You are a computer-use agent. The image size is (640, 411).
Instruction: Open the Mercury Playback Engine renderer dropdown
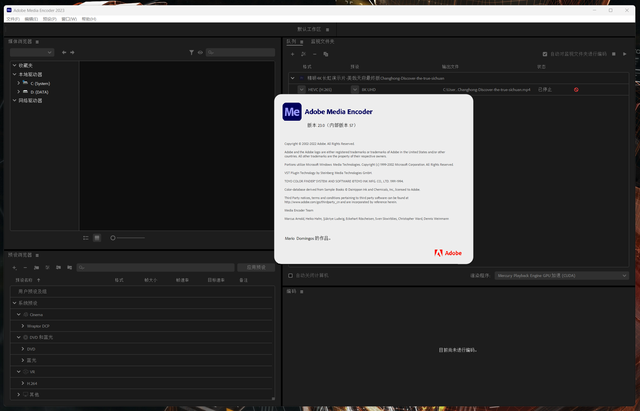tap(562, 275)
